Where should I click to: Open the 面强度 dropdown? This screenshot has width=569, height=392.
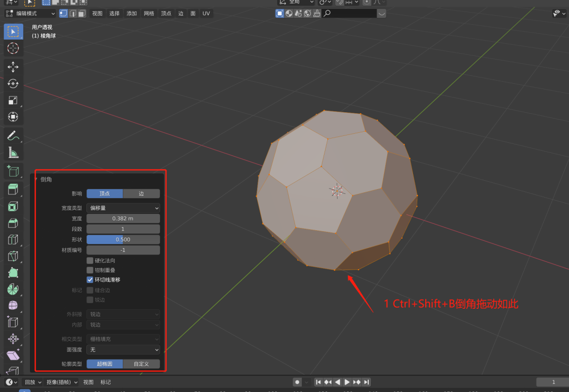pyautogui.click(x=123, y=349)
